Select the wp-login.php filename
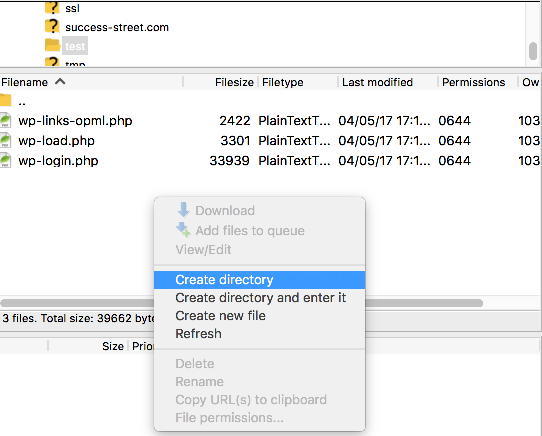The height and width of the screenshot is (436, 542). click(58, 161)
